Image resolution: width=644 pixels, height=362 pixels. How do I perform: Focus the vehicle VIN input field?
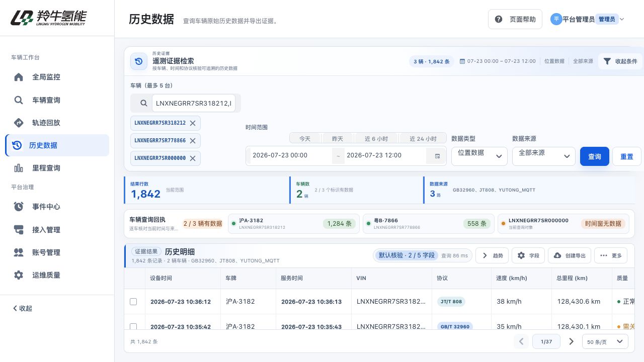(x=194, y=103)
